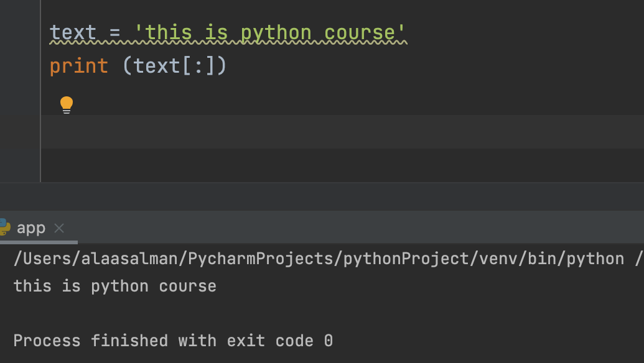This screenshot has height=363, width=644.
Task: Click the yellow lightbulb intention icon
Action: 67,104
